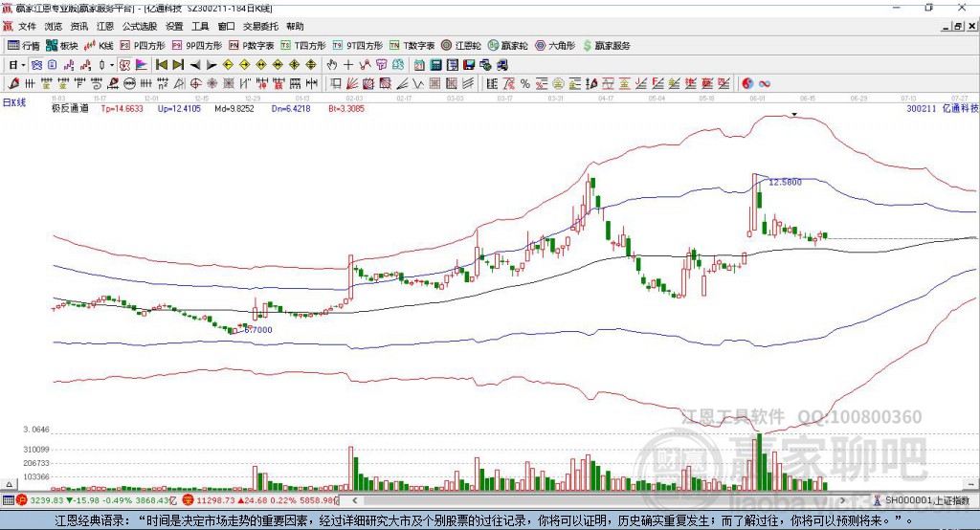Open the 窗口 menu
The height and width of the screenshot is (530, 980).
pos(226,26)
